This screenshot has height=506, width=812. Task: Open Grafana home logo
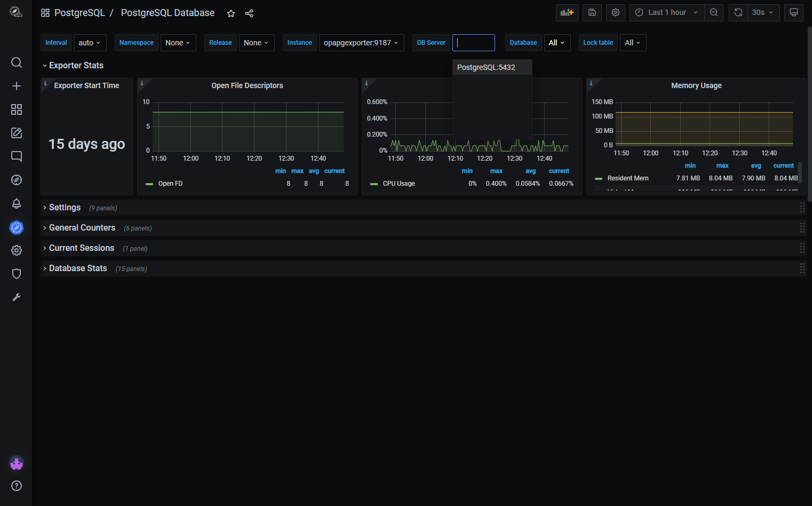click(16, 12)
